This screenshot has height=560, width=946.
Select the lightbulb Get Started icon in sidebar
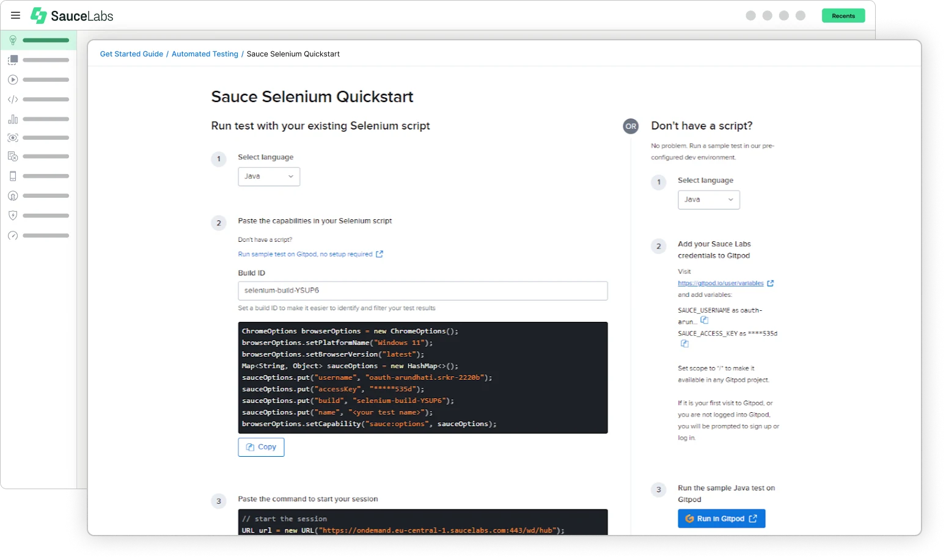[13, 40]
